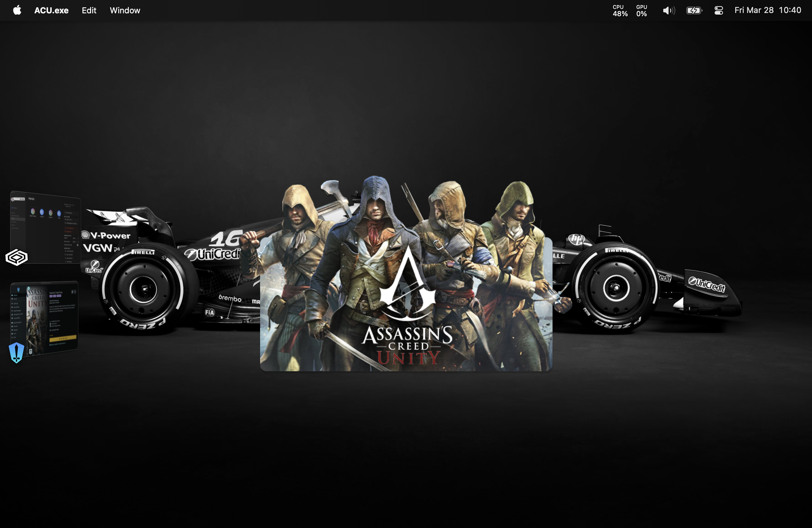The image size is (812, 528).
Task: Open the volume control in menu bar
Action: click(x=668, y=10)
